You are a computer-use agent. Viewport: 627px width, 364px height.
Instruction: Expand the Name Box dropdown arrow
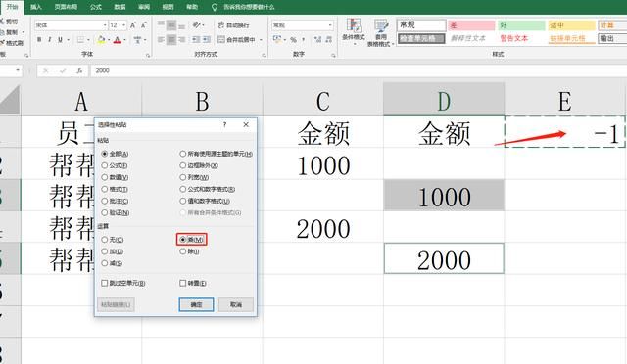click(18, 70)
